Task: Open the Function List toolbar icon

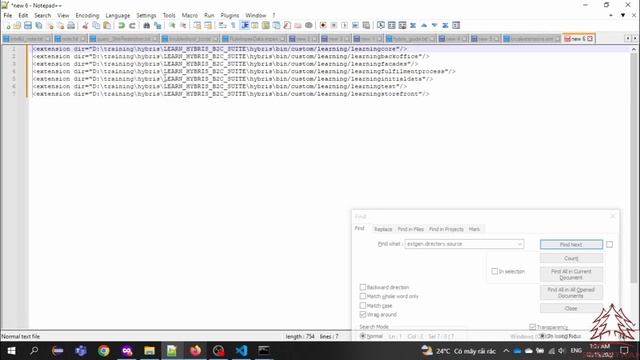Action: [x=287, y=26]
